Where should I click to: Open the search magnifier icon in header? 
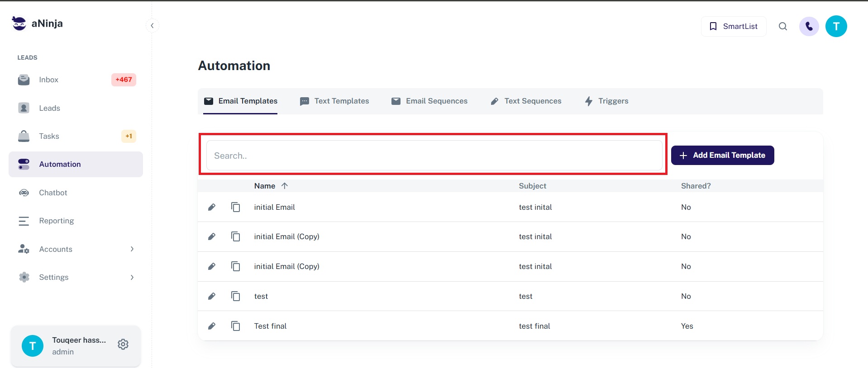pyautogui.click(x=782, y=26)
